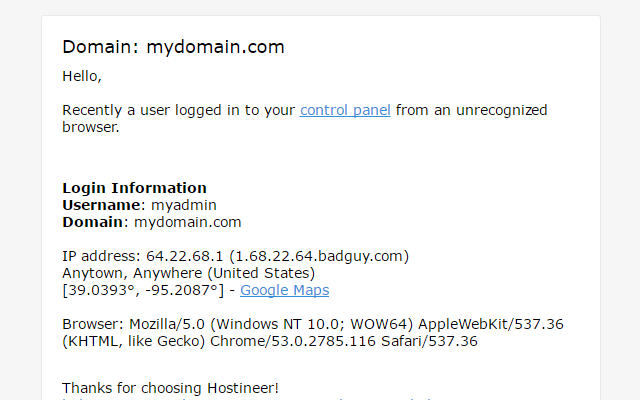The width and height of the screenshot is (640, 400).
Task: Click the coordinates [39.0393°, -95.2087°]
Action: [141, 290]
